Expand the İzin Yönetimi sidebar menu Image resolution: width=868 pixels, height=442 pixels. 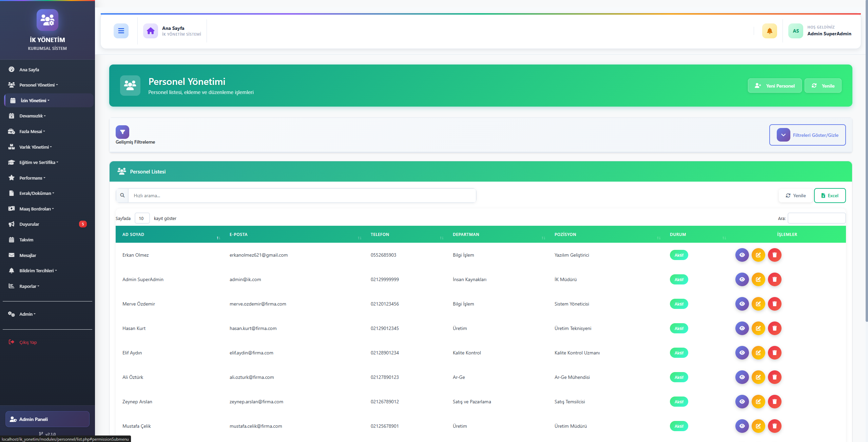[35, 100]
